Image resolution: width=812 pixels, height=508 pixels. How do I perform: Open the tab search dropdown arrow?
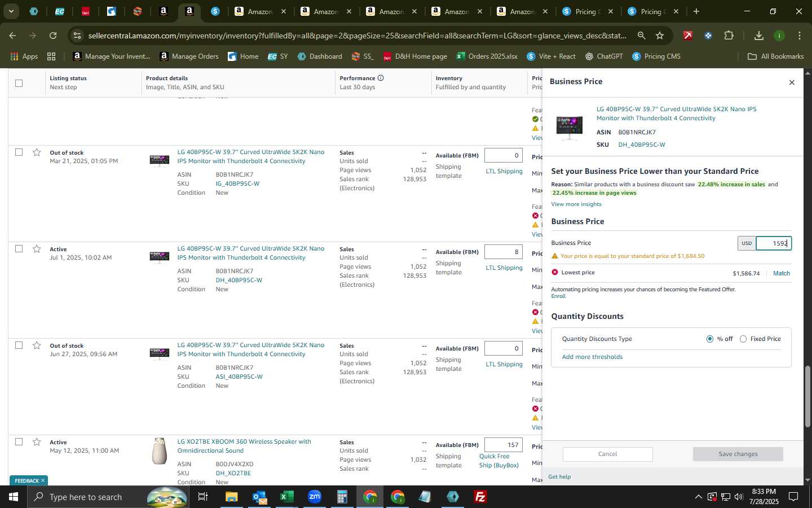(x=11, y=11)
